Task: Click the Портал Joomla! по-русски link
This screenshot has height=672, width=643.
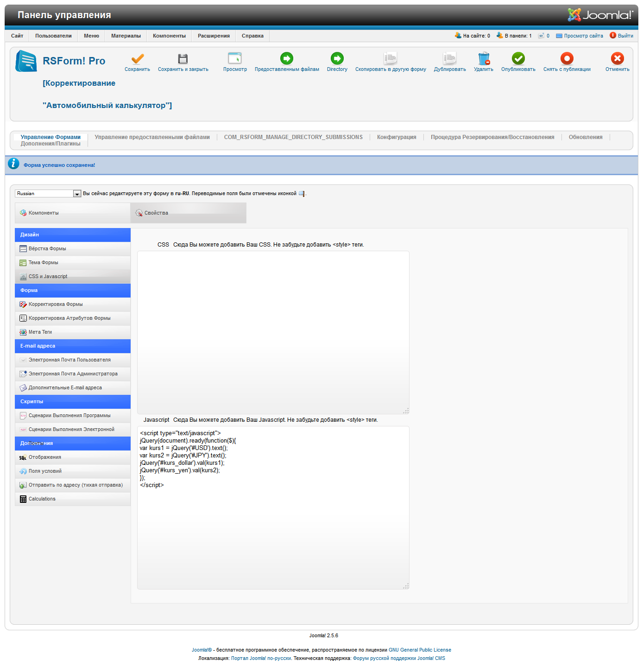Action: (261, 658)
